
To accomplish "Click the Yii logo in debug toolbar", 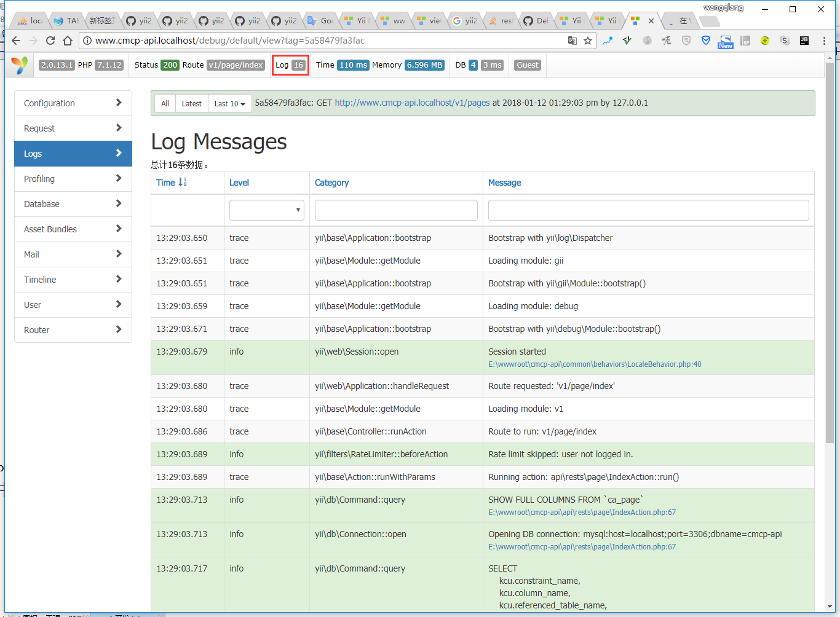I will coord(20,65).
